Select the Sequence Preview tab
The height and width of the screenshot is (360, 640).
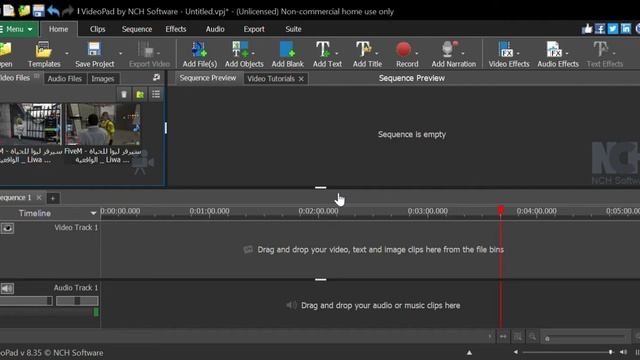click(x=208, y=78)
